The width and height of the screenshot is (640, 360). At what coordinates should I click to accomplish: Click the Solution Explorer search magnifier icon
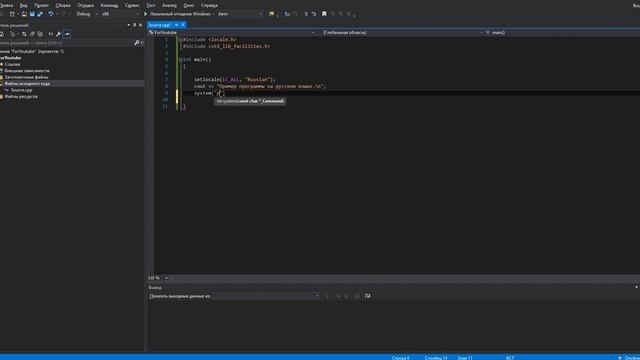137,43
